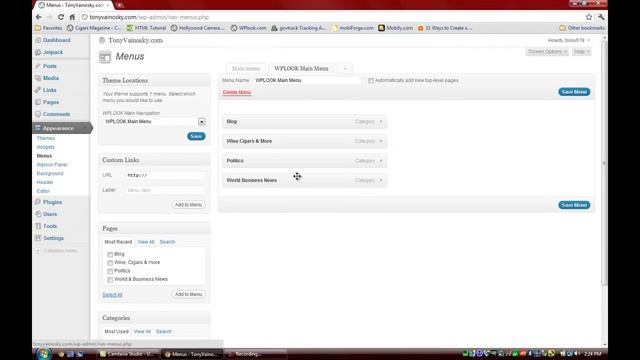Click the TonyVainosky.com site title
This screenshot has height=360, width=640.
136,40
